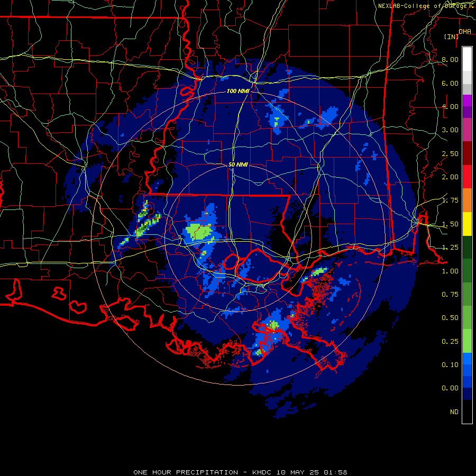Pick the dark red swatch above 2.50
The height and width of the screenshot is (476, 476).
tap(467, 153)
